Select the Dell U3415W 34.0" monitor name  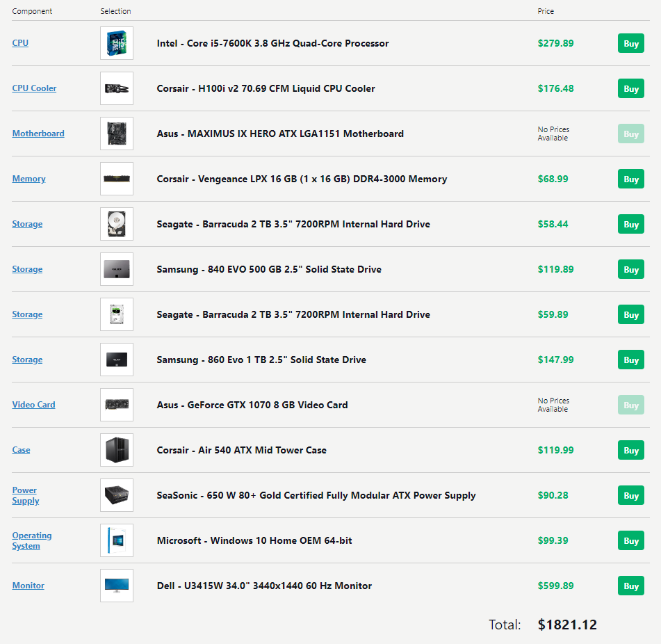pyautogui.click(x=264, y=586)
